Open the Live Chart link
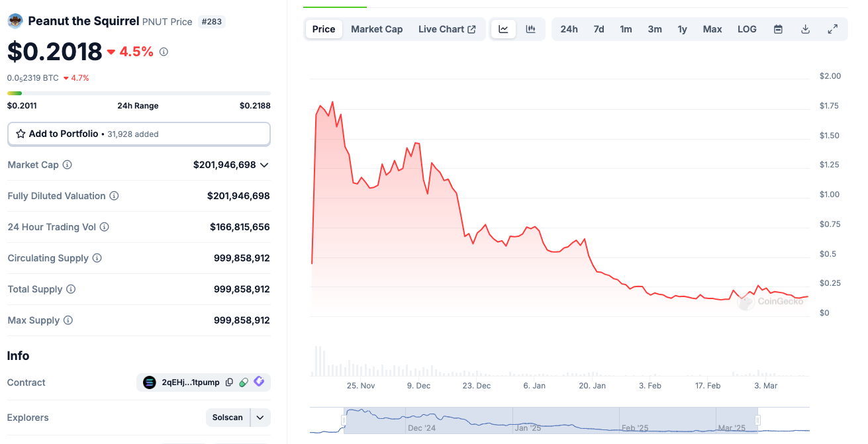The width and height of the screenshot is (868, 444). 447,29
